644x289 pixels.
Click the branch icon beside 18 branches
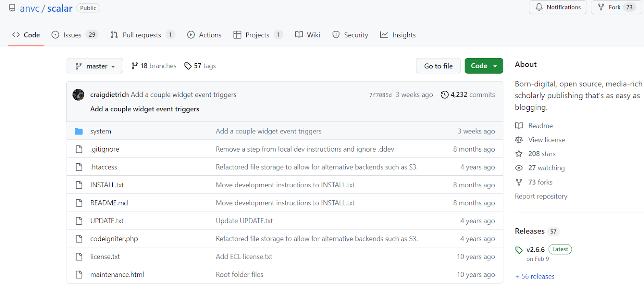pos(135,66)
